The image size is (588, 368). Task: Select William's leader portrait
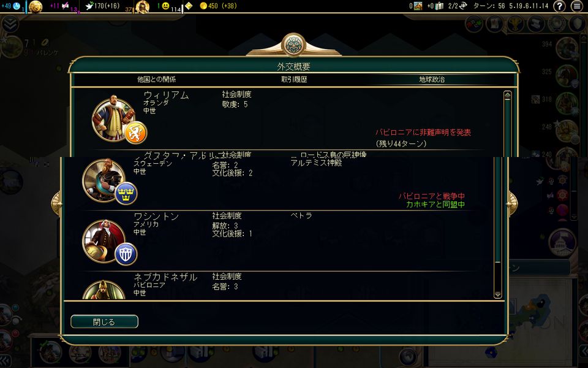(113, 118)
